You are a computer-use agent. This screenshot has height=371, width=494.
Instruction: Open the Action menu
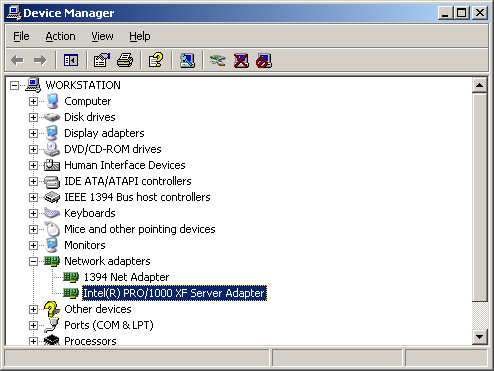[x=60, y=36]
